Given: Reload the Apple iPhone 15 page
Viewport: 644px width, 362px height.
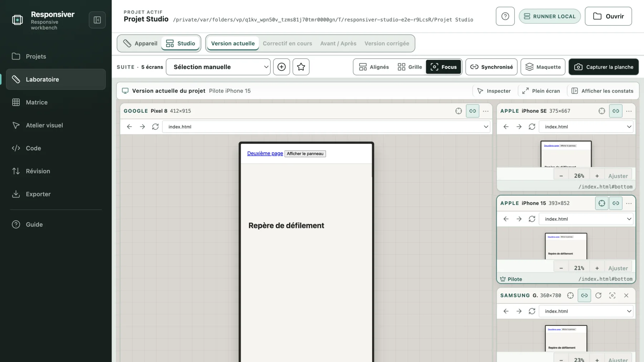Looking at the screenshot, I should pyautogui.click(x=532, y=219).
